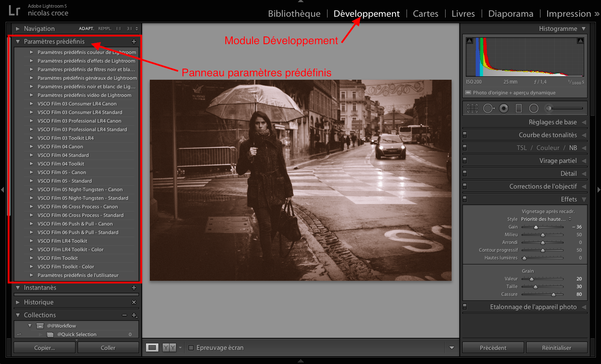This screenshot has height=364, width=601.
Task: Open the Before/After YY comparison view
Action: click(169, 348)
